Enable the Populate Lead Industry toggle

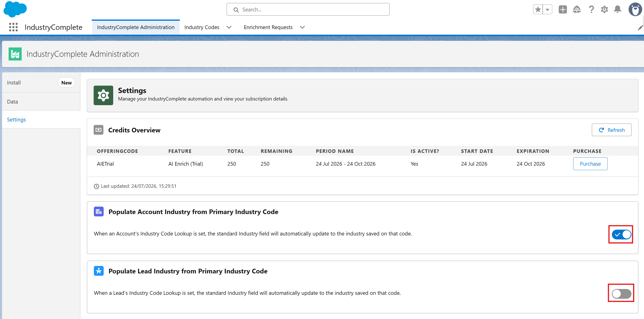621,293
